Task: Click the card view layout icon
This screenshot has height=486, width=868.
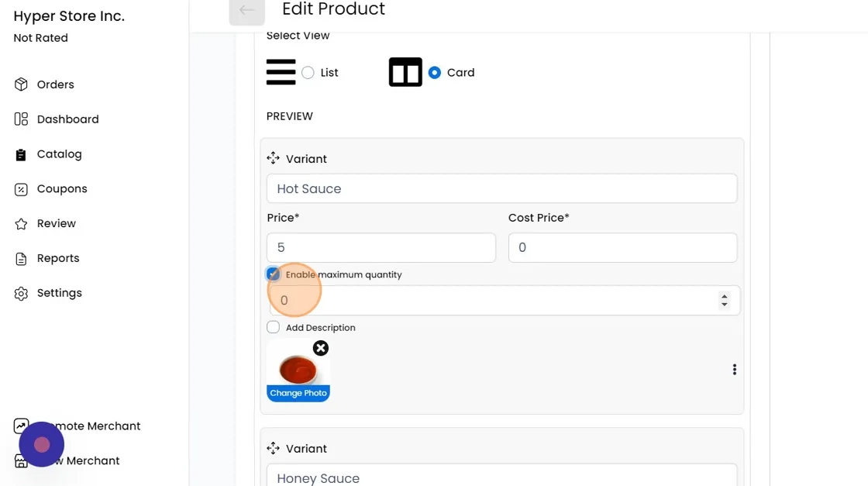Action: point(405,72)
